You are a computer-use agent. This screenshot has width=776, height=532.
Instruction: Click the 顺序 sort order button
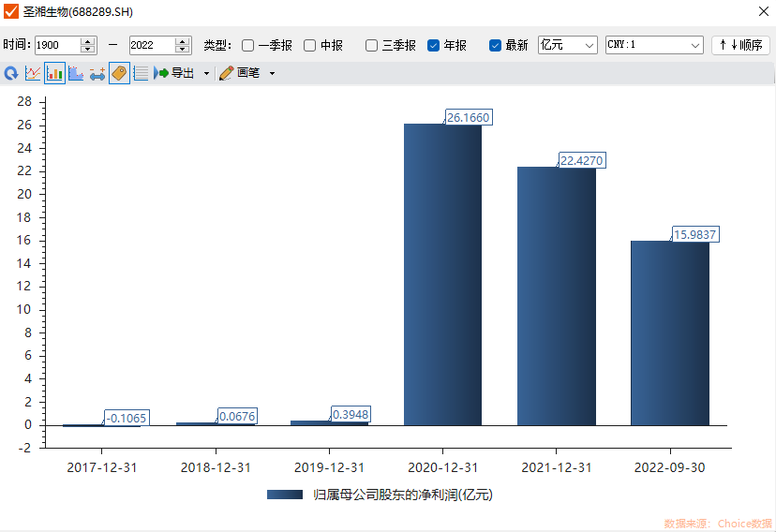(741, 45)
